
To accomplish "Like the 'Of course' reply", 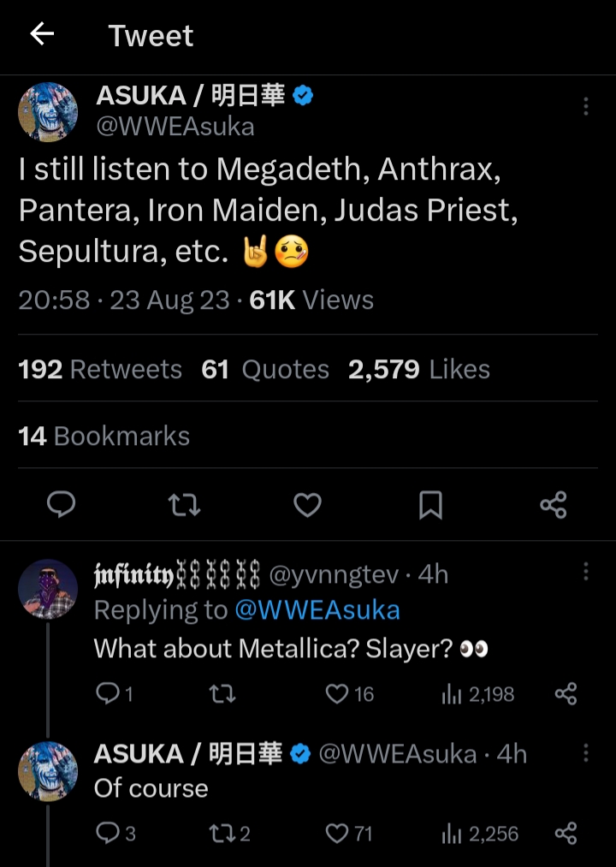I will (x=349, y=834).
